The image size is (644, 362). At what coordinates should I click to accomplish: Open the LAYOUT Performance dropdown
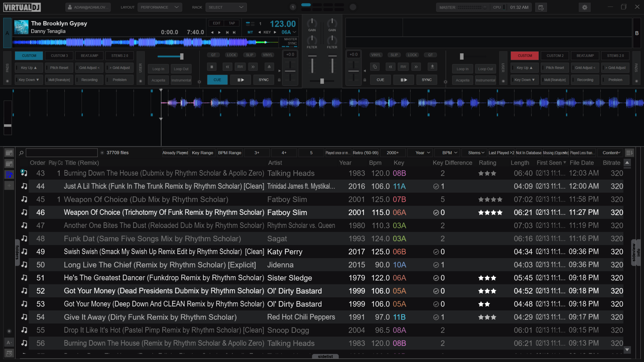point(160,7)
